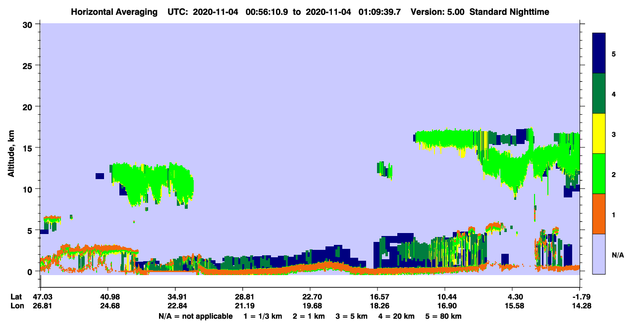Click the dark green color bar segment 4
The height and width of the screenshot is (330, 644).
click(599, 94)
